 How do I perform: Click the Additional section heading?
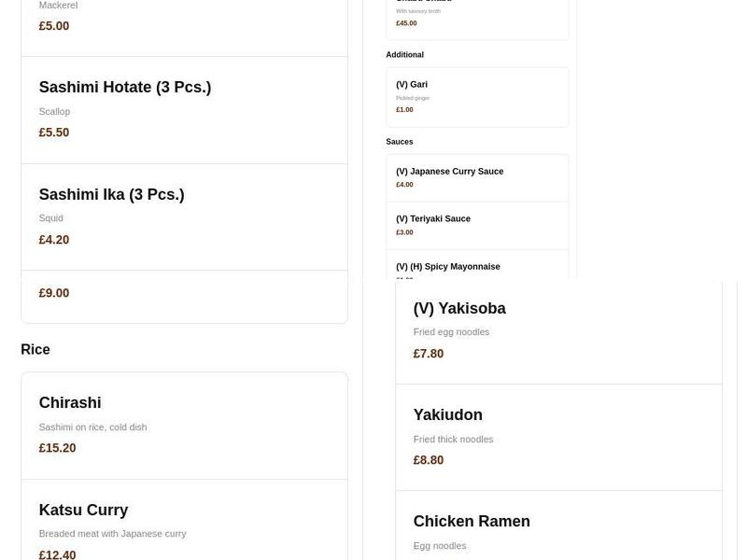tap(404, 55)
